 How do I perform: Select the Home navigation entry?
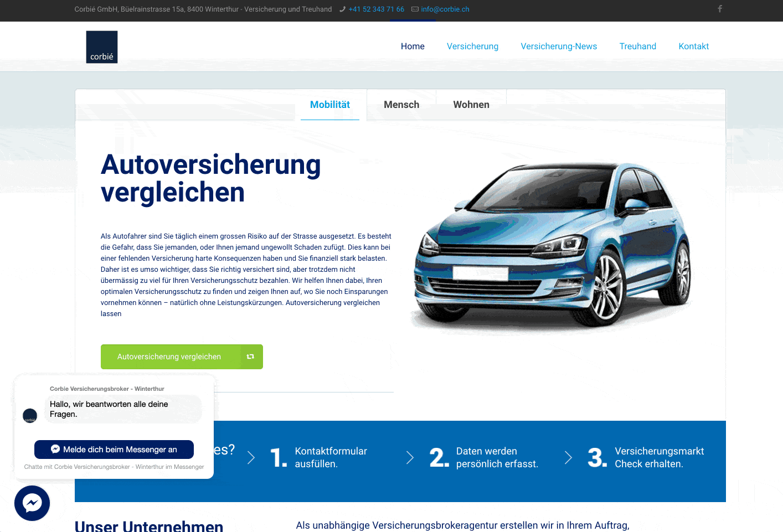click(x=413, y=47)
